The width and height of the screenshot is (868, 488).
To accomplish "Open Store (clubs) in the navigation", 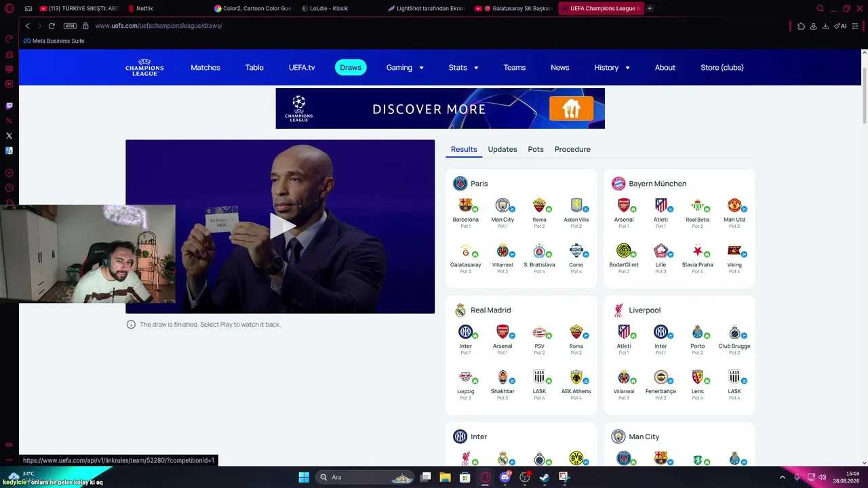I will click(x=722, y=68).
